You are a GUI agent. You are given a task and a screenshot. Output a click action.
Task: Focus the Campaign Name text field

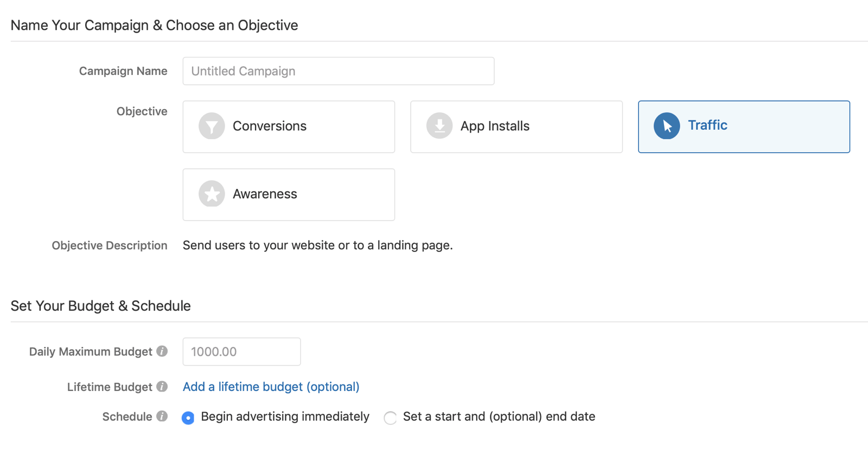click(x=338, y=71)
